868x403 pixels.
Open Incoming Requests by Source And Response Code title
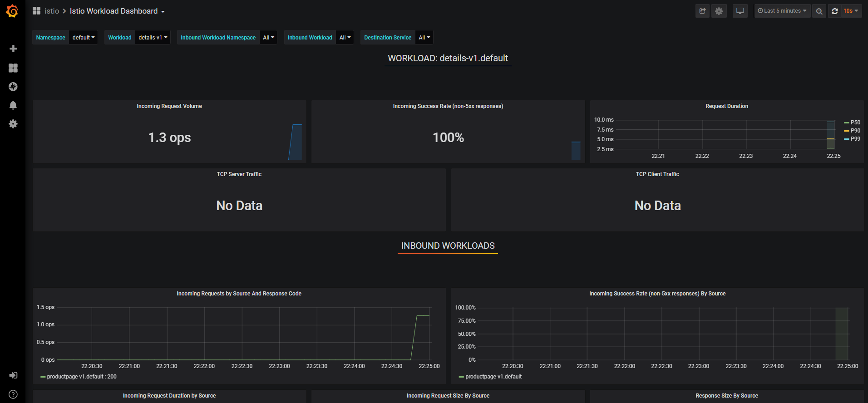pyautogui.click(x=239, y=294)
